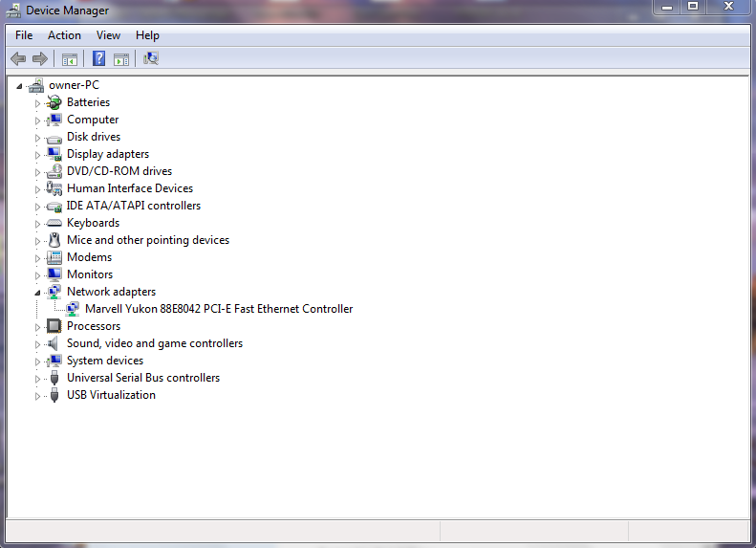Click the Forward arrow toolbar icon

(x=40, y=59)
